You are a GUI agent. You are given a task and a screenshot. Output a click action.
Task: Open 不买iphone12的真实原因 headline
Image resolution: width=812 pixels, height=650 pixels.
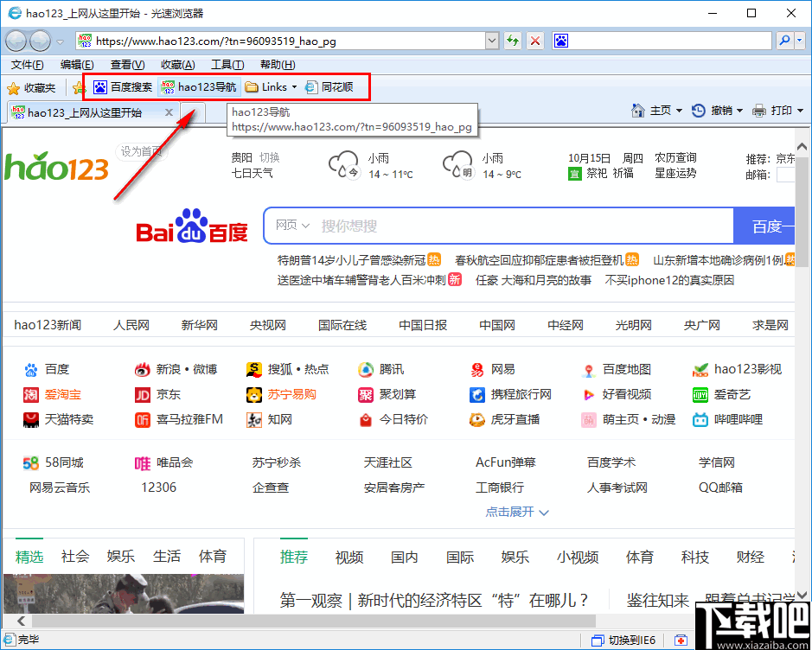[669, 280]
